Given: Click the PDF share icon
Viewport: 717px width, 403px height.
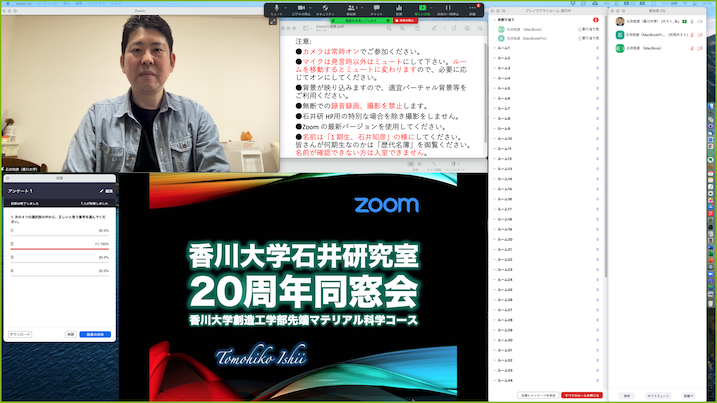Looking at the screenshot, I should click(417, 28).
